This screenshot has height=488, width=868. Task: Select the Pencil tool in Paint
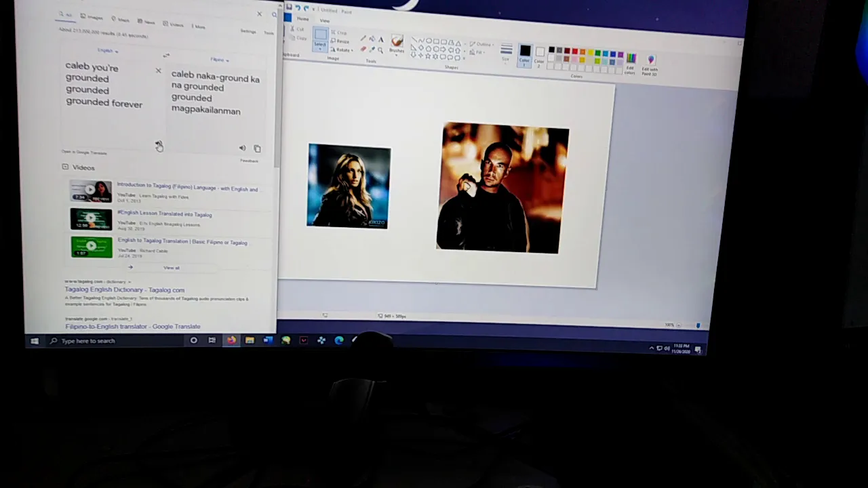(363, 38)
